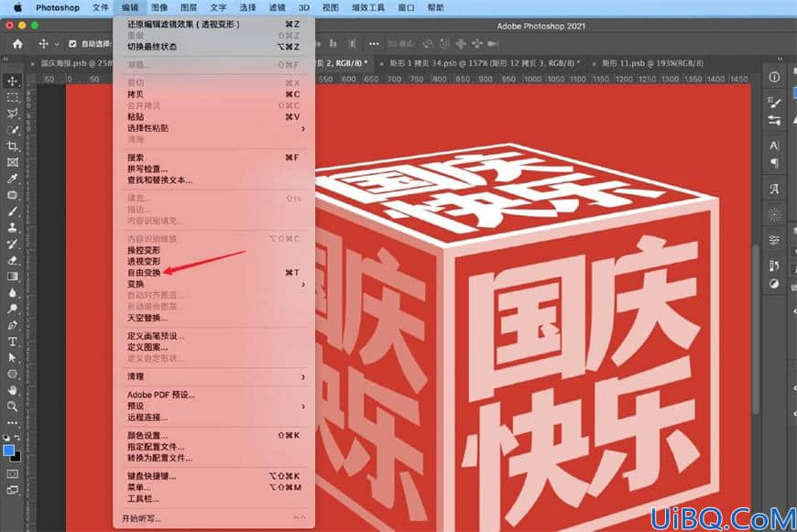Open the Move tool preset dropdown arrow
The width and height of the screenshot is (797, 532).
[57, 44]
